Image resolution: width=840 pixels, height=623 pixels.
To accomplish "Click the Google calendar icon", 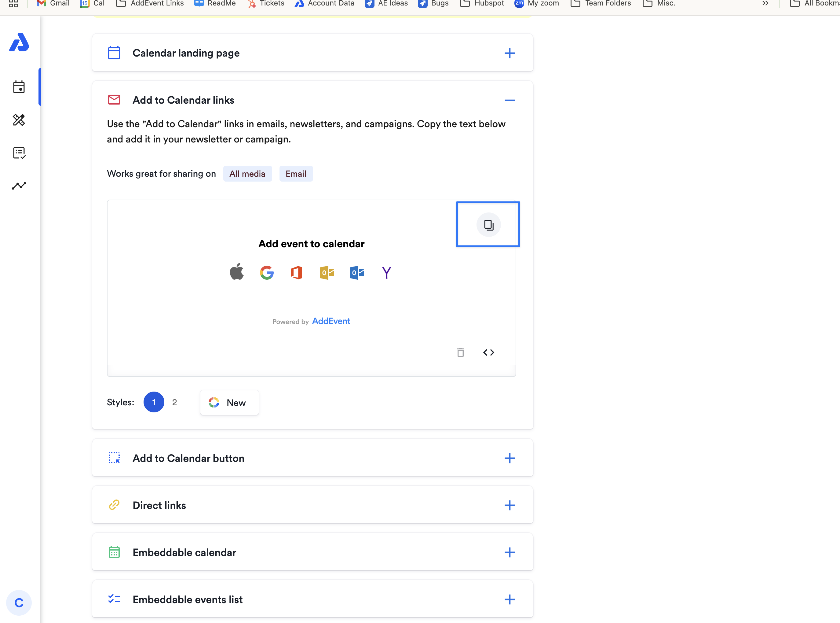I will pos(266,272).
